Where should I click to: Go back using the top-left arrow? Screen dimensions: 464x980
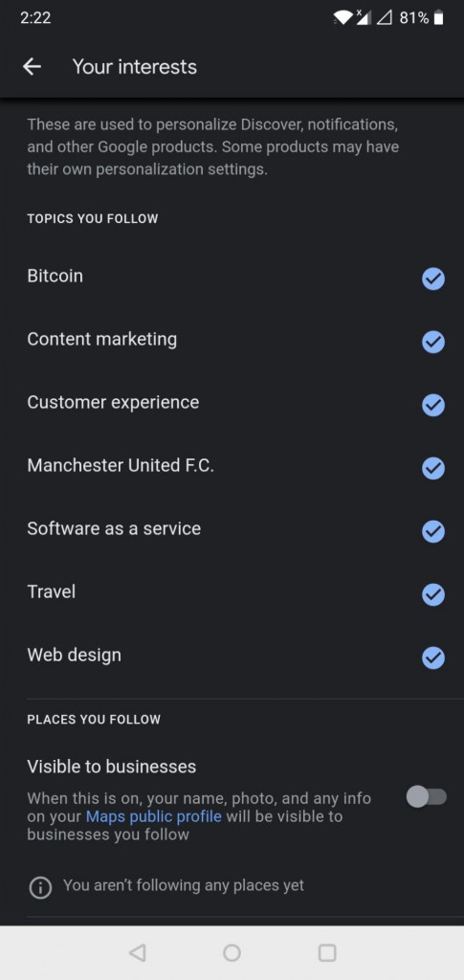pyautogui.click(x=32, y=67)
